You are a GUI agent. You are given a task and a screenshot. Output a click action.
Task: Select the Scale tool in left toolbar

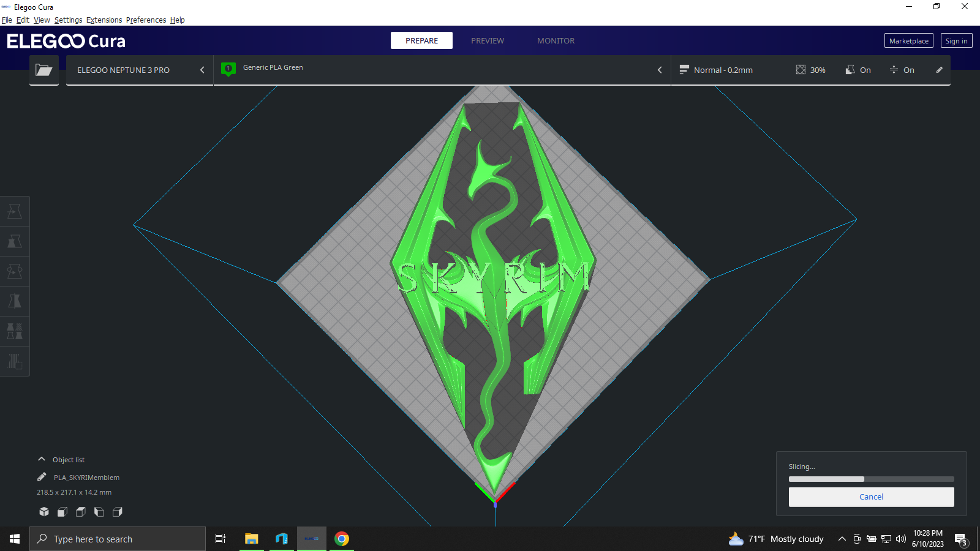(15, 241)
